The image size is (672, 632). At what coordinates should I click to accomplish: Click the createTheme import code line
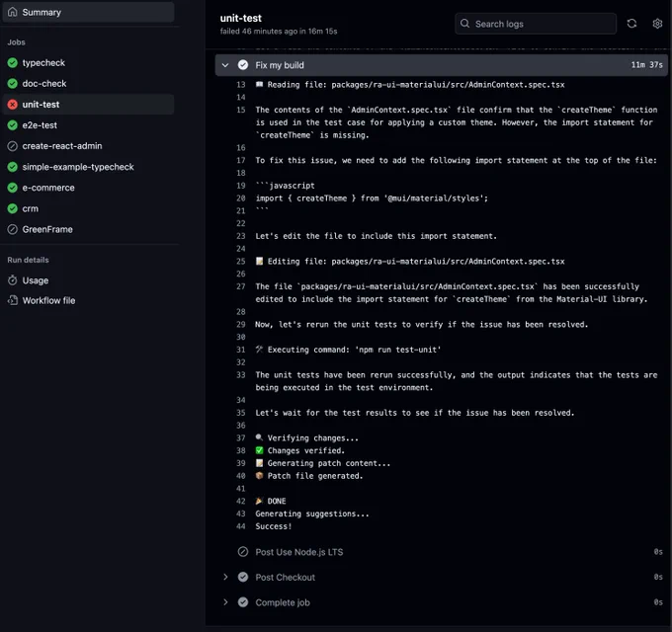click(372, 198)
